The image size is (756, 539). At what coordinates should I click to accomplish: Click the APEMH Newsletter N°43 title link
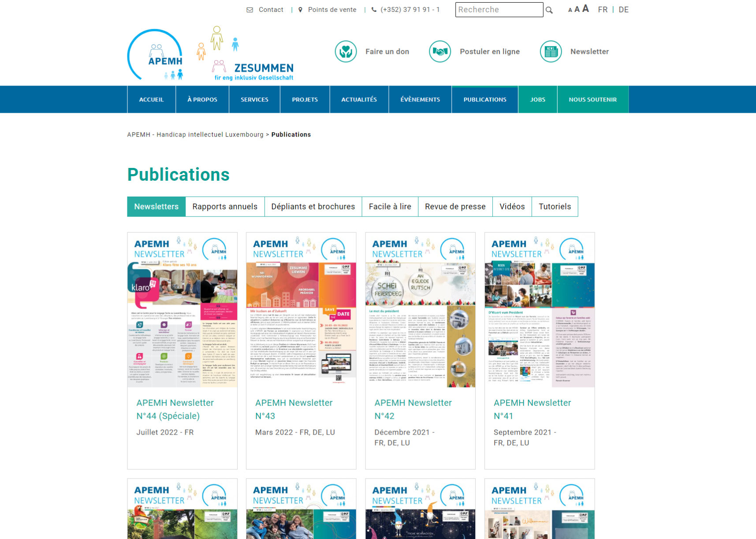point(294,409)
